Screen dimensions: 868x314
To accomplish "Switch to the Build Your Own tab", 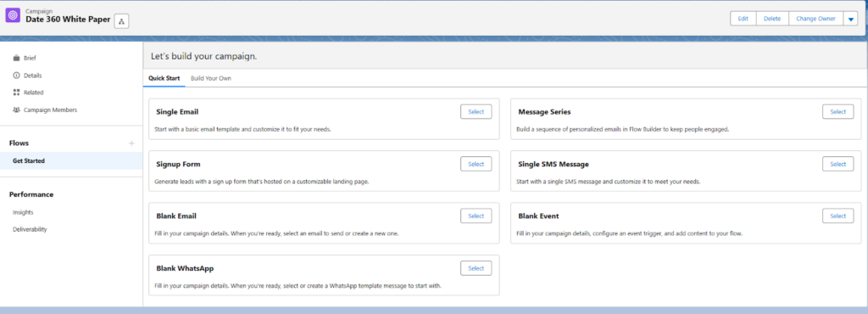I will pyautogui.click(x=211, y=78).
